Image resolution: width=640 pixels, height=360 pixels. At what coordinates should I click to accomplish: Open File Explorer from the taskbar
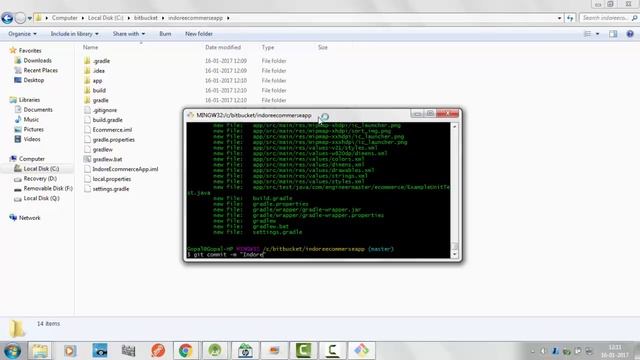click(40, 351)
